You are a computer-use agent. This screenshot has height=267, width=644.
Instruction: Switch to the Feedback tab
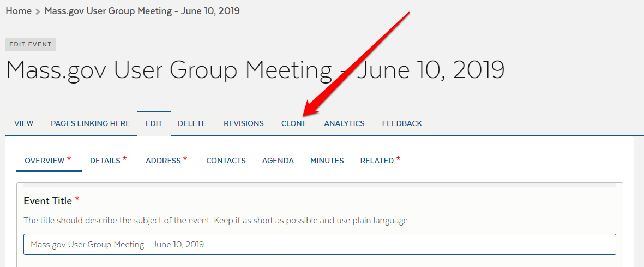(402, 123)
